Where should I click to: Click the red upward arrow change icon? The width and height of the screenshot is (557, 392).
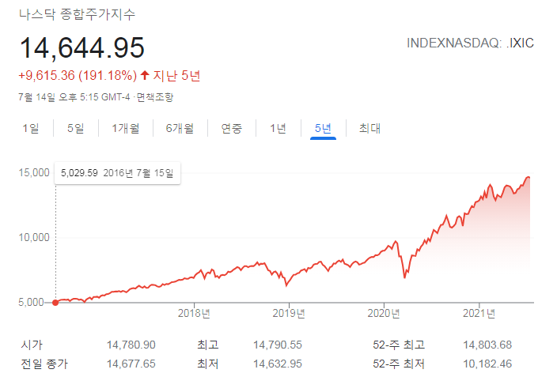[x=145, y=75]
